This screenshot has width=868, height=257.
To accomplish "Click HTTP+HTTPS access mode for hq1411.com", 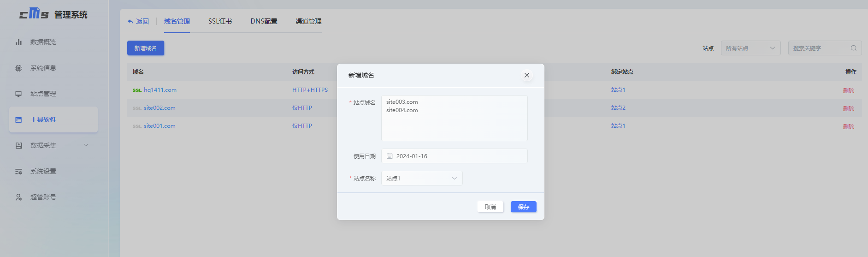I will coord(310,90).
